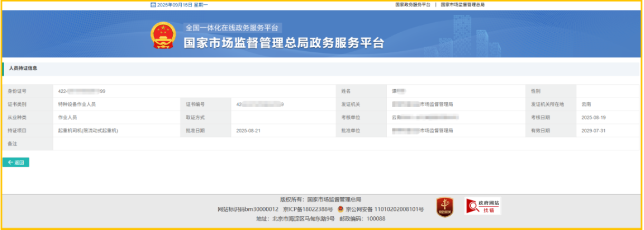Open the 政府网站找错 error-report icon

[x=482, y=206]
